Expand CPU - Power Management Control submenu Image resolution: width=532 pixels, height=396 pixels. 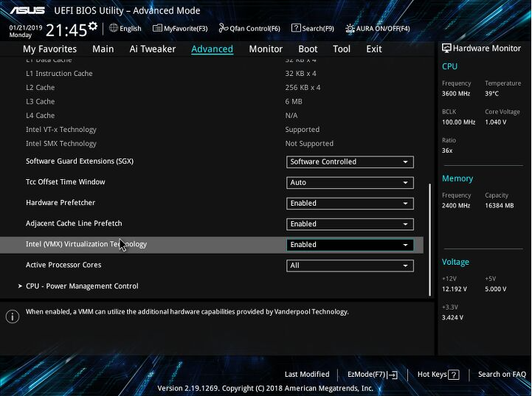tap(82, 286)
